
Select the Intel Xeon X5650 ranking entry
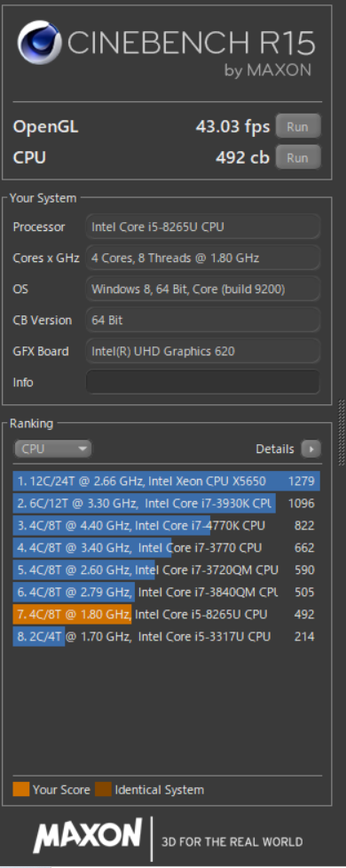pos(167,481)
